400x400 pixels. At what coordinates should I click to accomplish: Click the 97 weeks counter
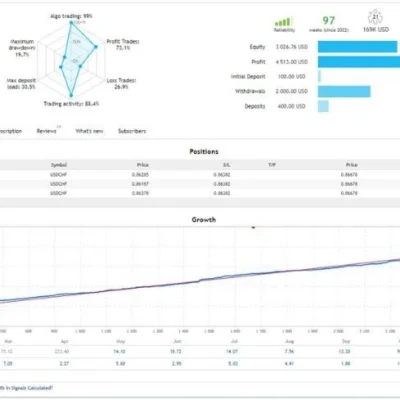329,21
